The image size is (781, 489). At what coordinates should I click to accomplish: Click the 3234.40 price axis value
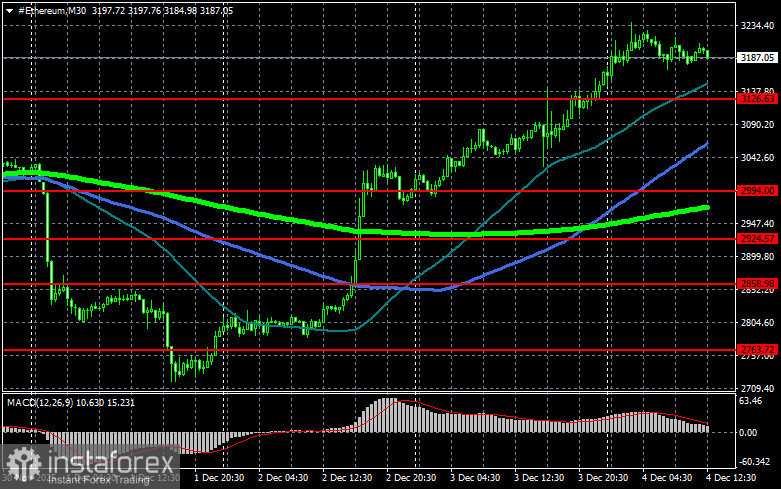pos(757,25)
